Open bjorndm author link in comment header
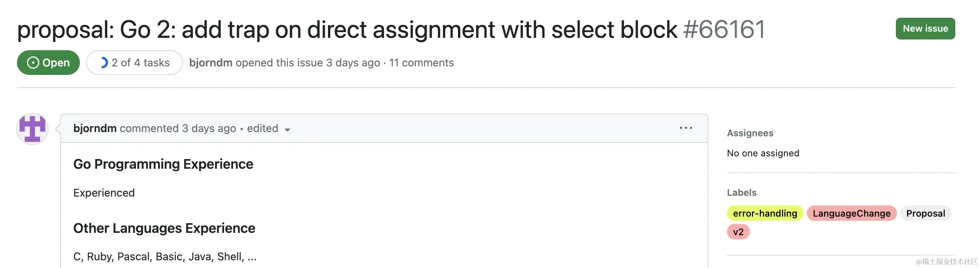The height and width of the screenshot is (268, 980). [x=95, y=128]
